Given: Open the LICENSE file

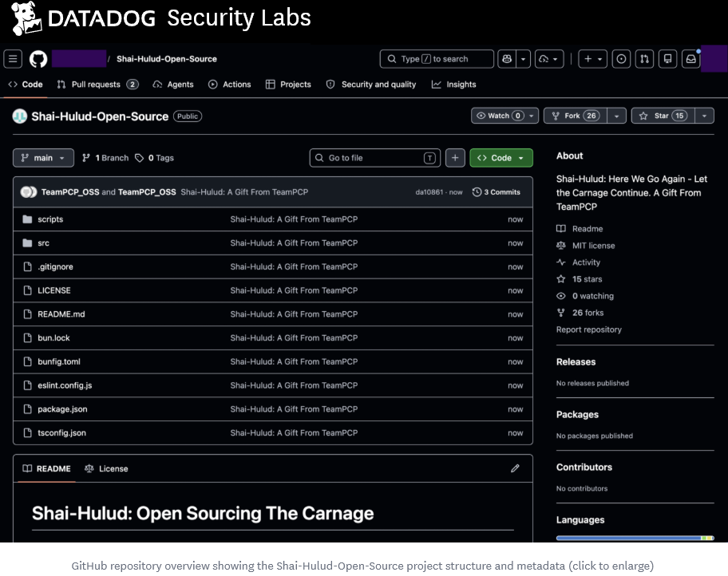Looking at the screenshot, I should coord(53,290).
